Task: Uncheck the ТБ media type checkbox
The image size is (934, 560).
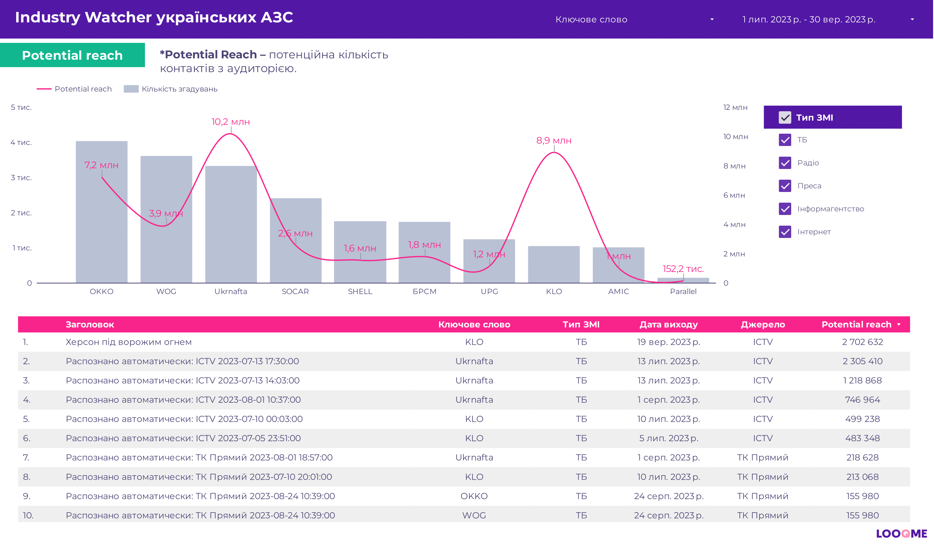Action: click(x=785, y=140)
